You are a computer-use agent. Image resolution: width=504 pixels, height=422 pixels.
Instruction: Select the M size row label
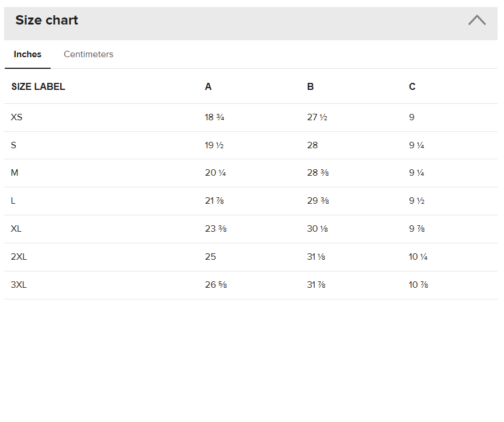pyautogui.click(x=15, y=173)
